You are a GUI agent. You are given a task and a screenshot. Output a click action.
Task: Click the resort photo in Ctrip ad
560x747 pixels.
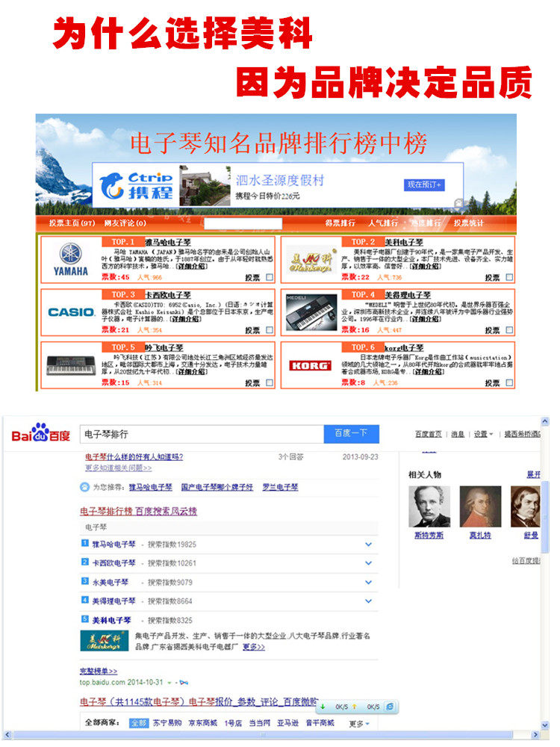[205, 186]
